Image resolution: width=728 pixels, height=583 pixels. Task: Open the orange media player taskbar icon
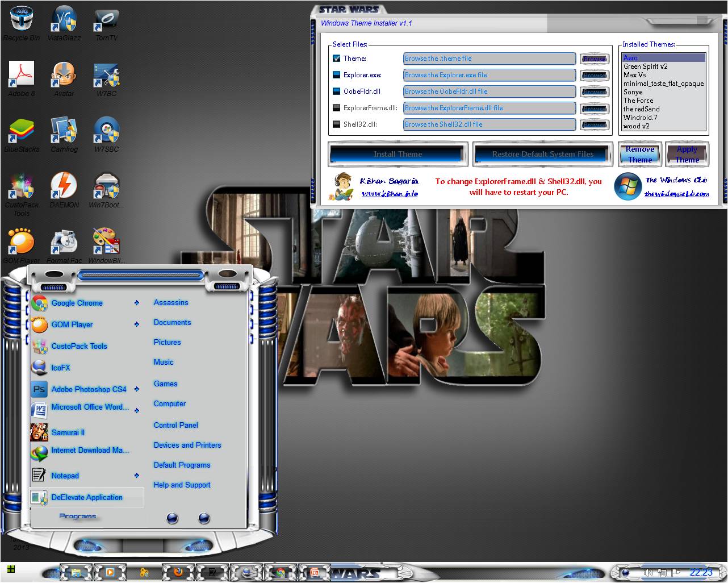coord(110,572)
